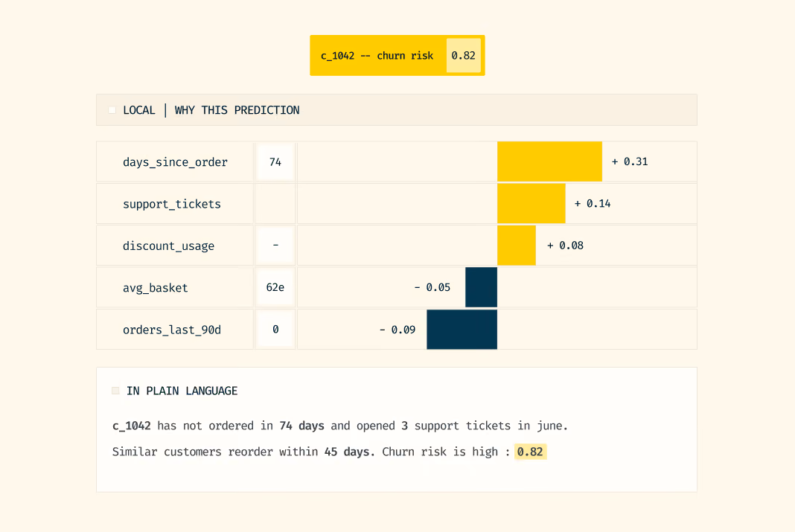
Task: Click the 0 value for orders_last_90d
Action: 275,330
